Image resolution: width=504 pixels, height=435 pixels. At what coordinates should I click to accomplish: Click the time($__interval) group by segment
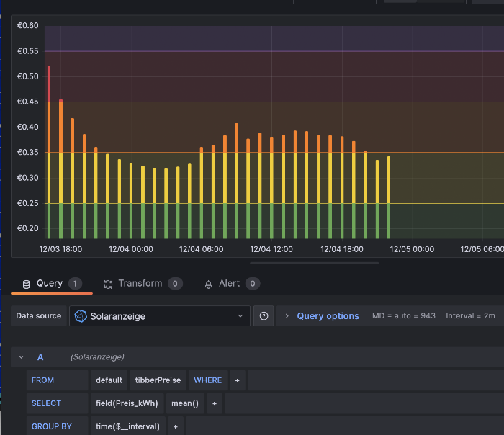pyautogui.click(x=127, y=426)
